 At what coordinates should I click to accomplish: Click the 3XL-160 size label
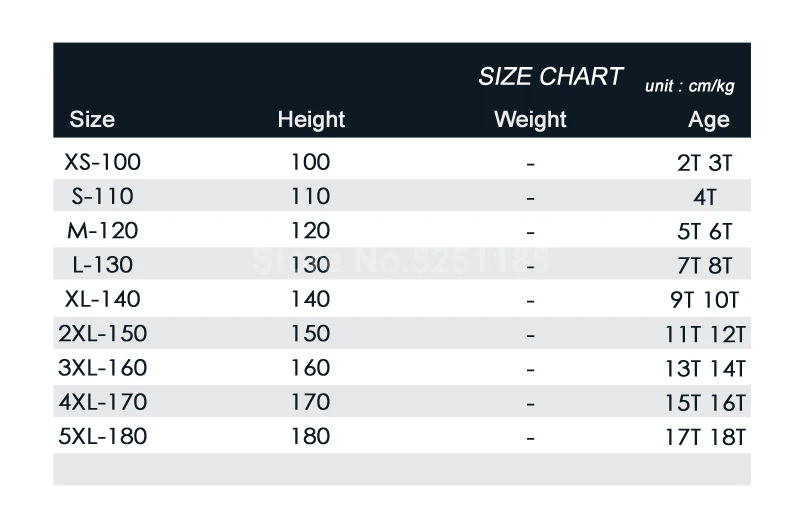[102, 368]
